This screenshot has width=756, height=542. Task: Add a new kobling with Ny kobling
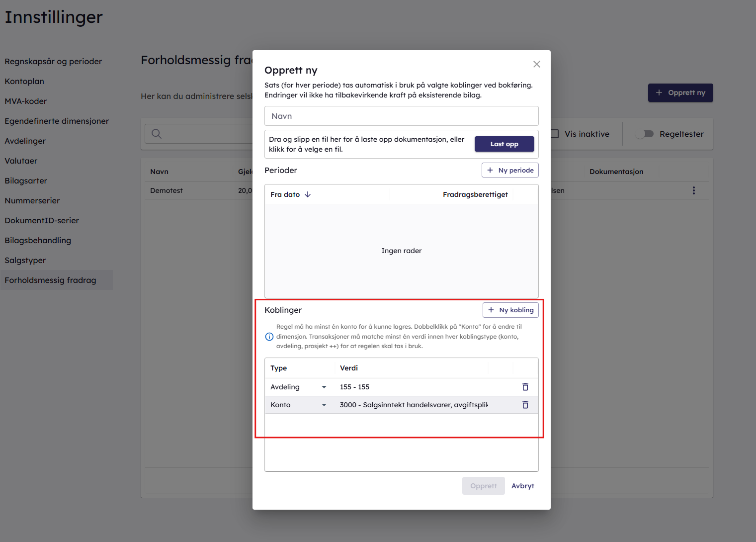510,310
